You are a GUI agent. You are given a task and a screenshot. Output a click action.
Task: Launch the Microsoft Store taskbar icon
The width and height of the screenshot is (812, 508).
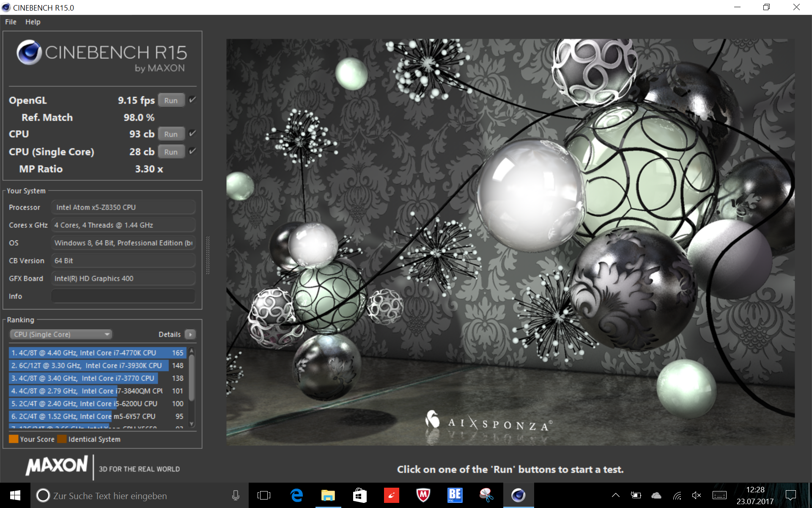tap(359, 495)
